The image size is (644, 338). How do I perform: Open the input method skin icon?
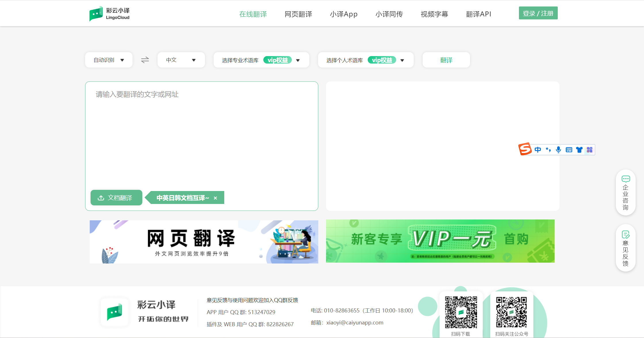(x=579, y=150)
